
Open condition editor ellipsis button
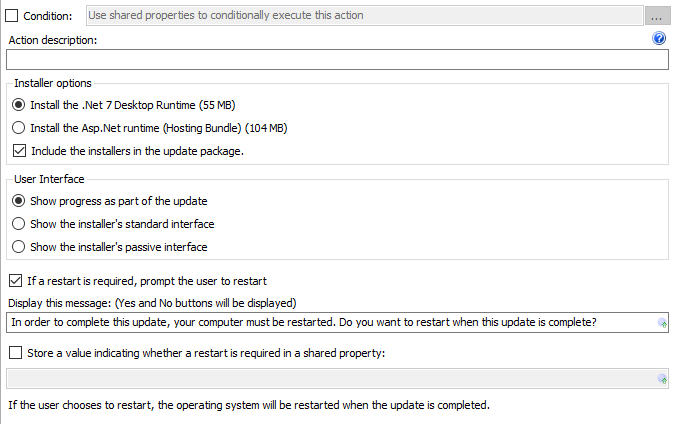(656, 16)
